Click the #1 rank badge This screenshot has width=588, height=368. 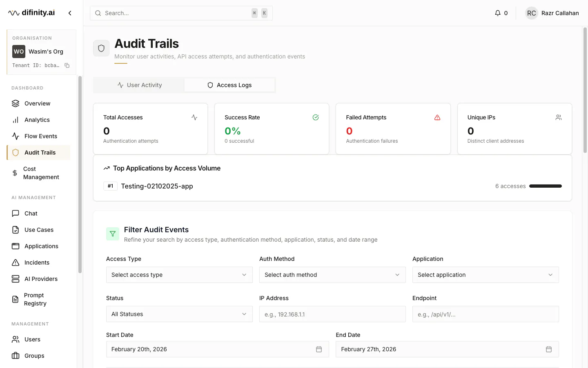pyautogui.click(x=110, y=186)
